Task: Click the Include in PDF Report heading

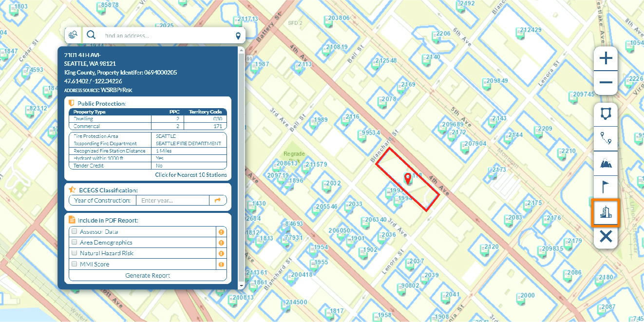Action: pyautogui.click(x=108, y=220)
